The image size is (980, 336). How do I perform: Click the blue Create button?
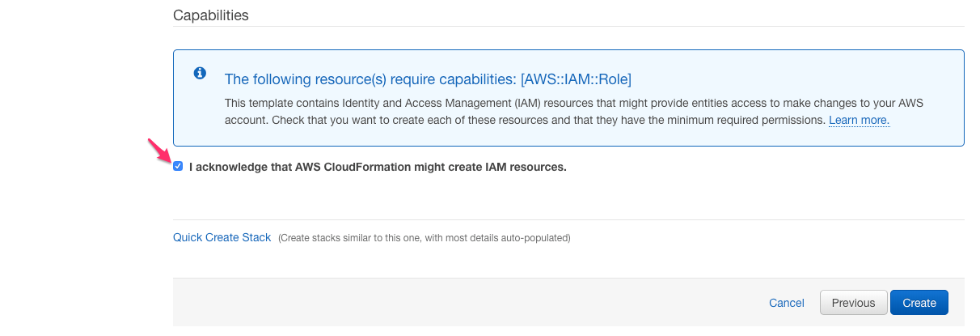click(x=919, y=303)
